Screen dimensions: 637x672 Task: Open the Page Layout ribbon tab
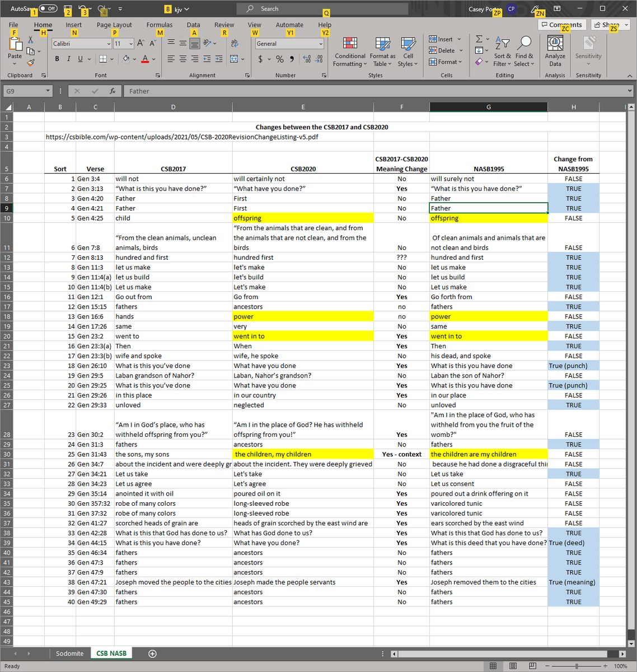coord(114,25)
